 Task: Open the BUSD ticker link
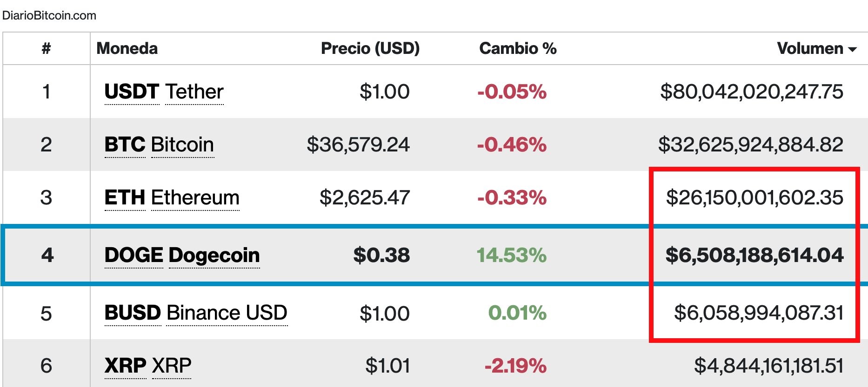133,313
